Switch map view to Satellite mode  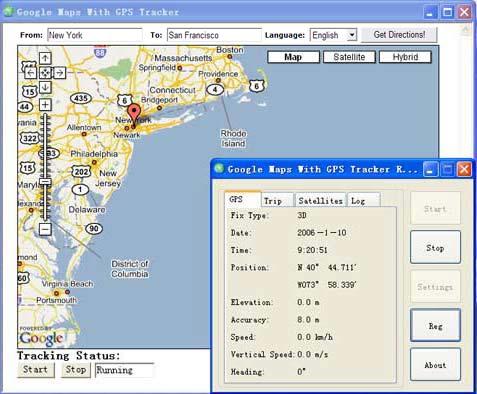coord(349,57)
